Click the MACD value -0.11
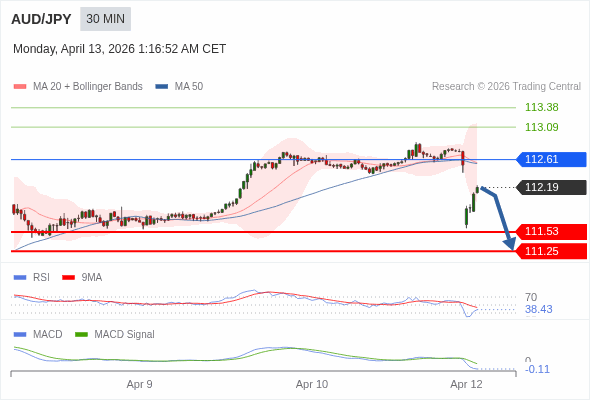The width and height of the screenshot is (590, 400). (x=537, y=369)
